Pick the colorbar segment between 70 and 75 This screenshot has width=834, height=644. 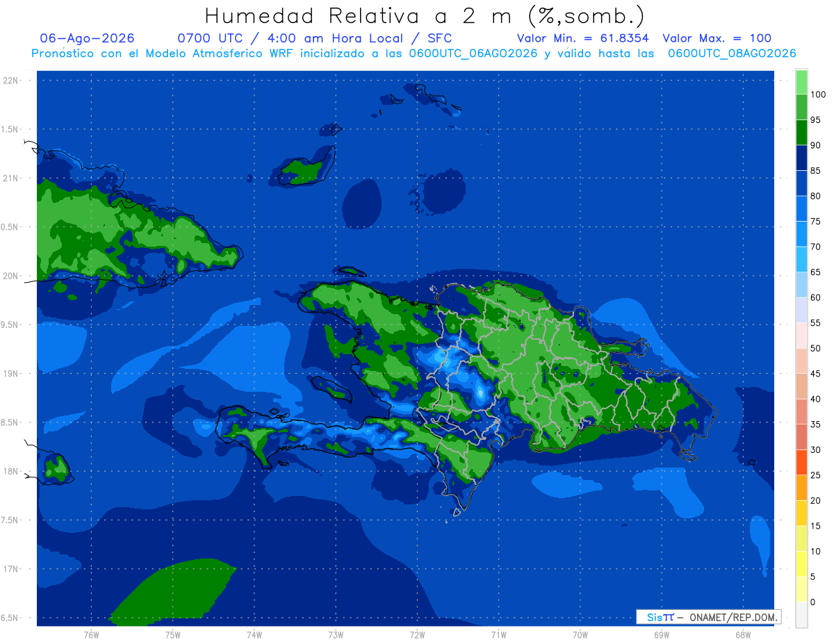click(801, 234)
